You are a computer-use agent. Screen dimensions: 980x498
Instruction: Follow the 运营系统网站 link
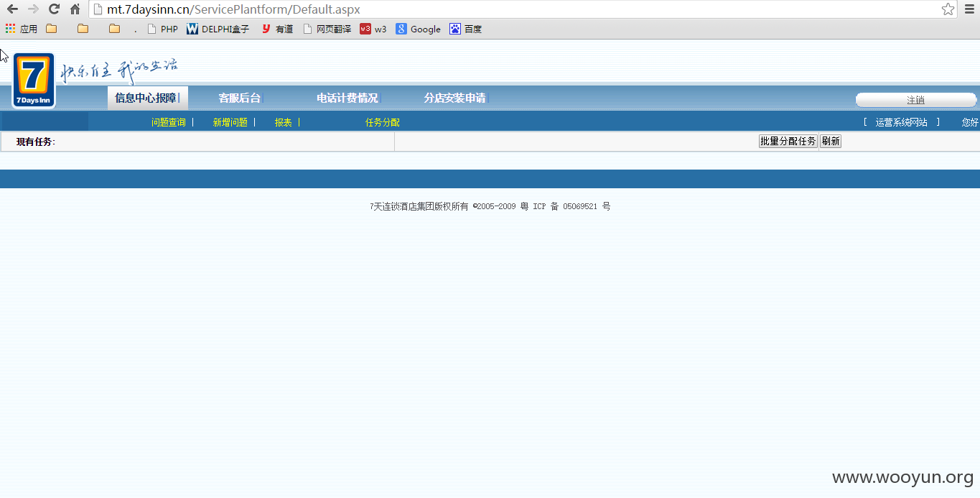pos(901,122)
